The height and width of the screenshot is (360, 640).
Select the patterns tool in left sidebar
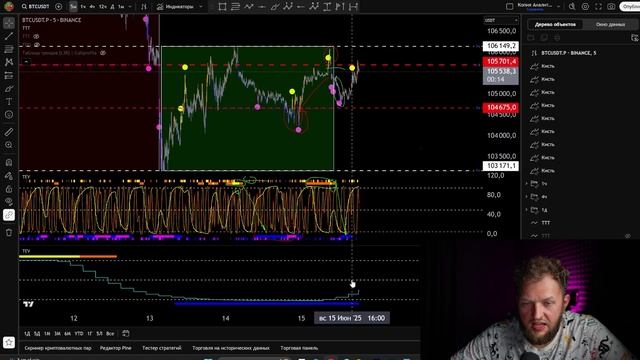point(9,62)
